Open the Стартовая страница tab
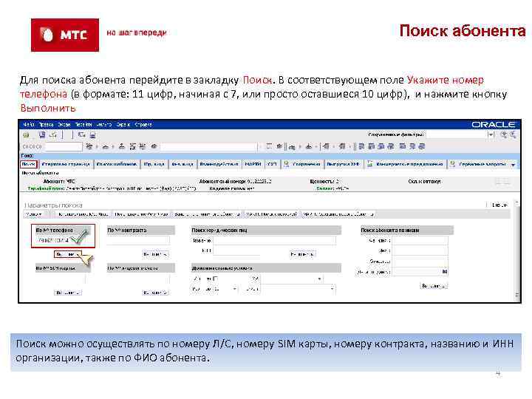Image resolution: width=532 pixels, height=399 pixels. [x=66, y=164]
